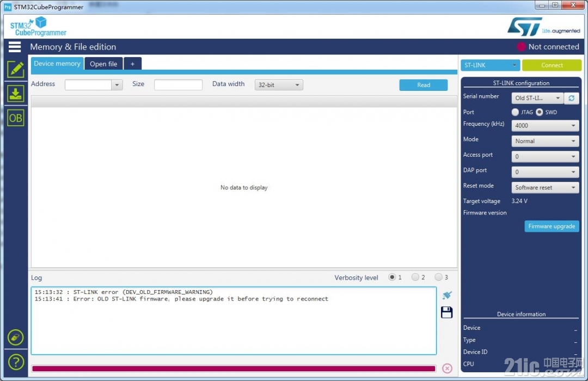The width and height of the screenshot is (588, 381).
Task: Expand the Address combo box arrow
Action: coord(117,85)
